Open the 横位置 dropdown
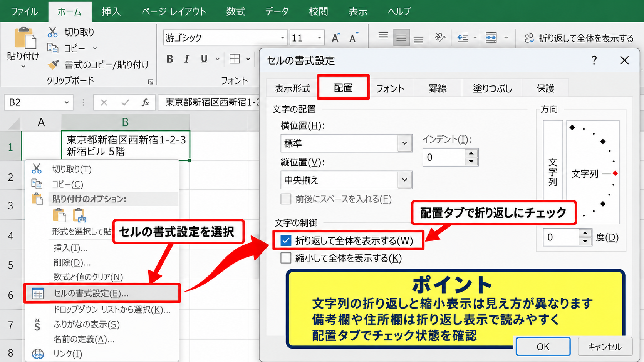Viewport: 644px width, 362px height. pyautogui.click(x=404, y=143)
